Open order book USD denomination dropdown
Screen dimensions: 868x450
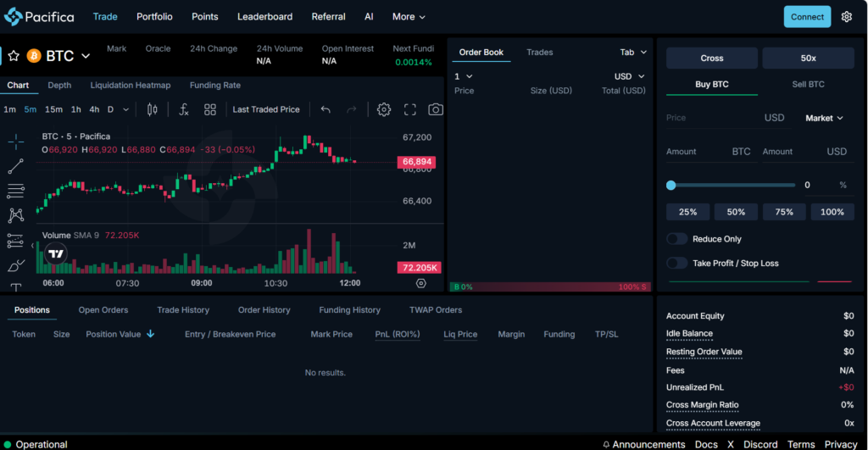click(630, 76)
